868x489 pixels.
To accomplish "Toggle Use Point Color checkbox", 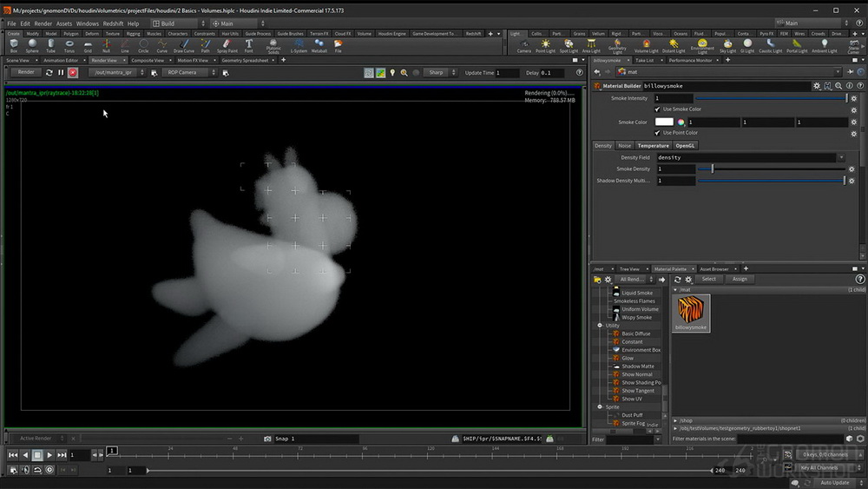I will (658, 133).
